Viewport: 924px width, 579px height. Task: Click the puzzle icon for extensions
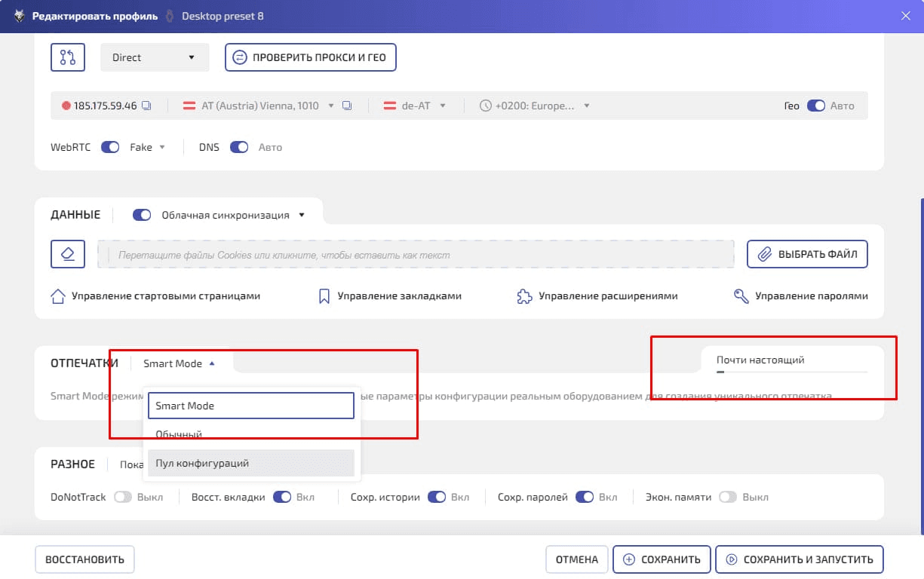(524, 296)
